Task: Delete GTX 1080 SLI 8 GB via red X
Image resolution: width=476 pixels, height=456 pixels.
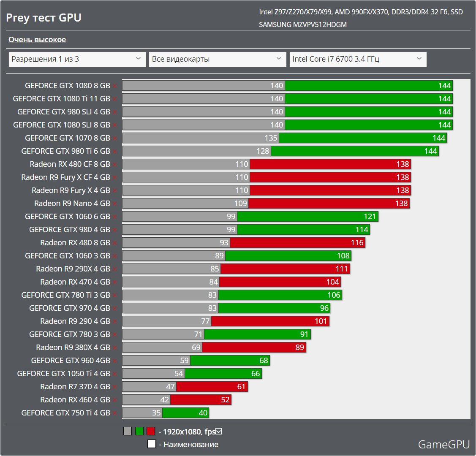Action: (115, 125)
